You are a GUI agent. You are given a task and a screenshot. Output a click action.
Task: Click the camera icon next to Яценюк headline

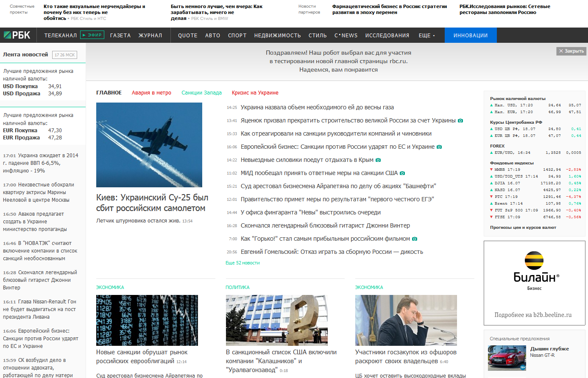click(x=460, y=120)
